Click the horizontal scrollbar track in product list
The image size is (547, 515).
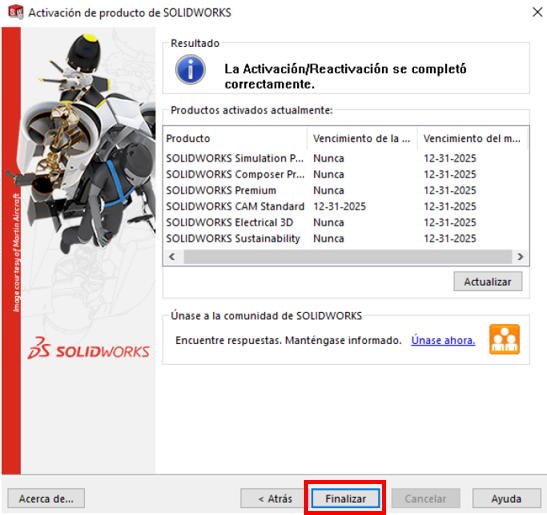347,257
